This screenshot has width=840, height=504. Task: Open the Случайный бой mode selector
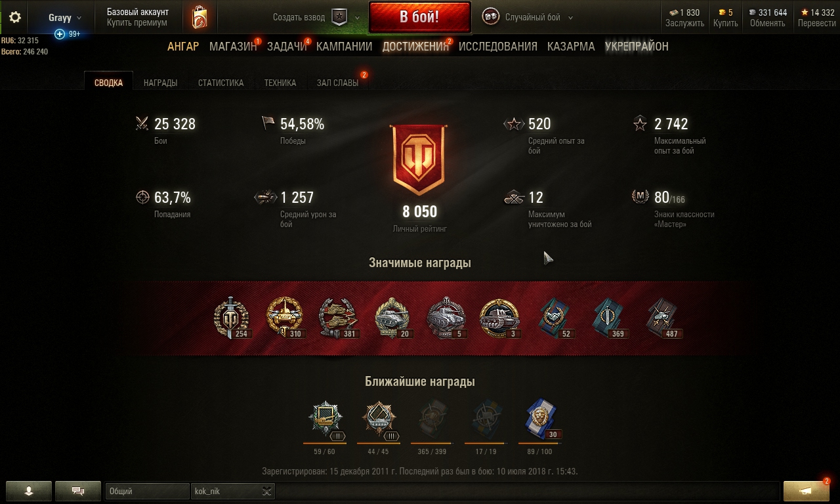[x=528, y=18]
